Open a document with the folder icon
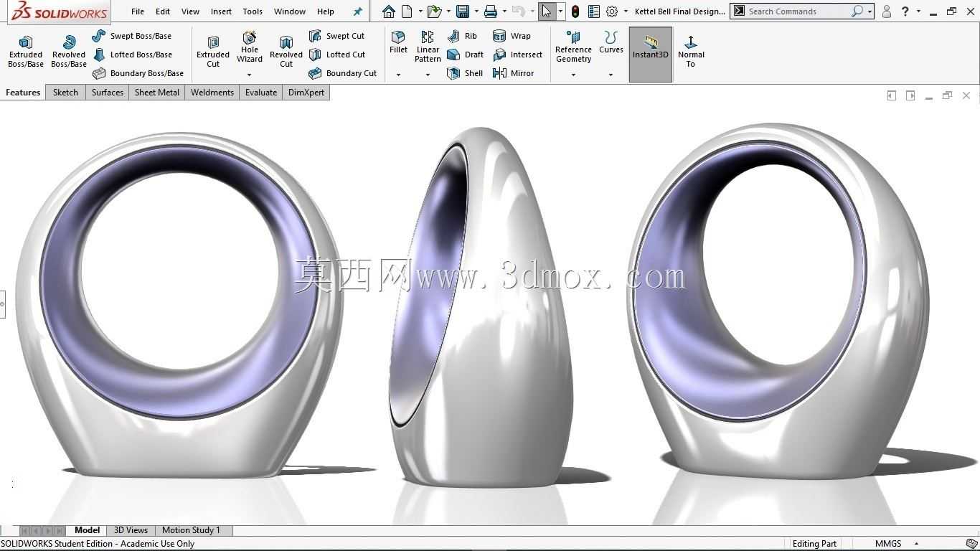The image size is (980, 551). pos(434,11)
